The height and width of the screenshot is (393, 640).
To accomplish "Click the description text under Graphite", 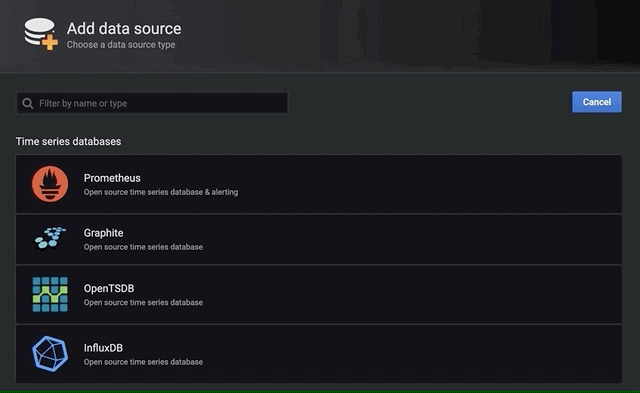I will [143, 247].
